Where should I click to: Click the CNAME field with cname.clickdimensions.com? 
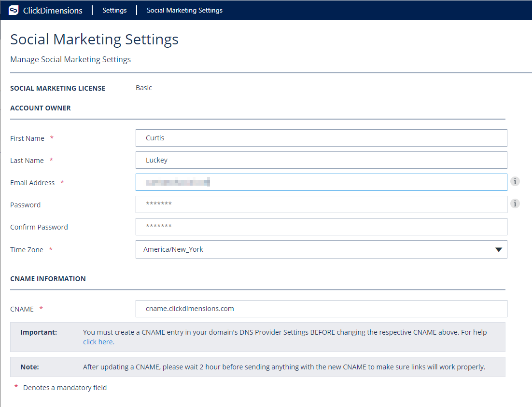click(322, 309)
